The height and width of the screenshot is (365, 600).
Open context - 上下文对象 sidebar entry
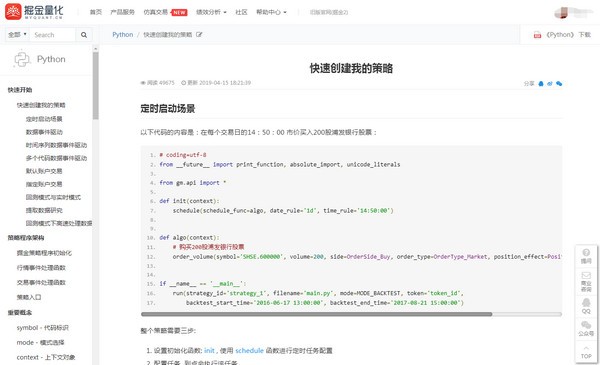click(46, 357)
